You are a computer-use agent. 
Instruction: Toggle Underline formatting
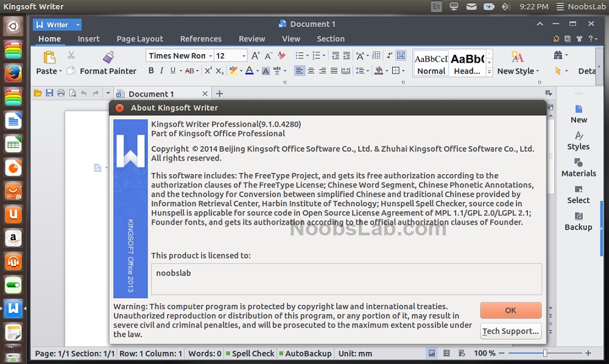click(x=173, y=71)
